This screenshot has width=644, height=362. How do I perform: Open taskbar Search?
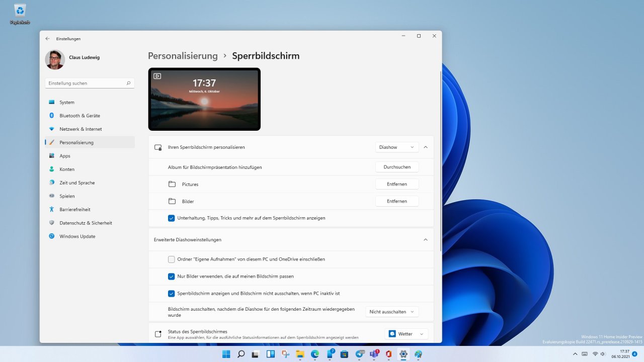pyautogui.click(x=241, y=354)
